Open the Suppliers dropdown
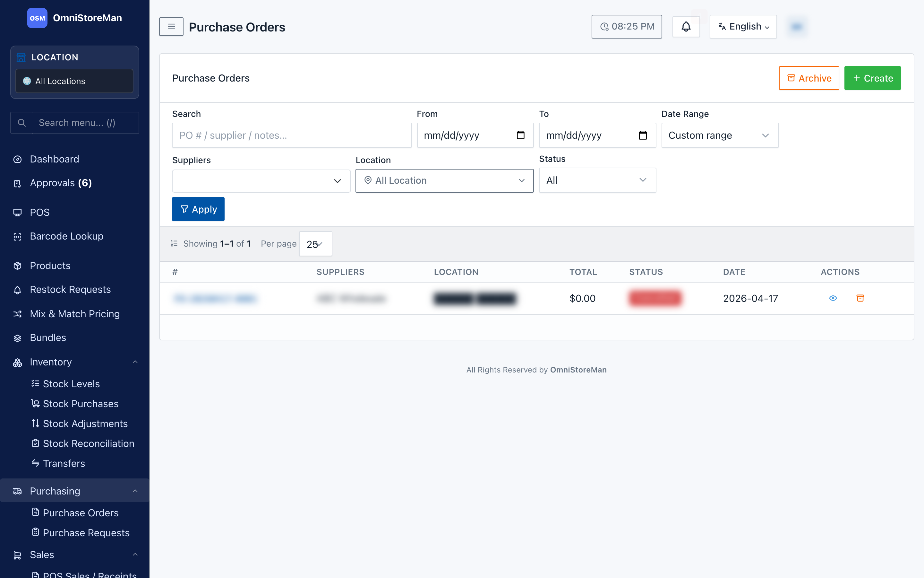This screenshot has width=924, height=578. point(261,181)
